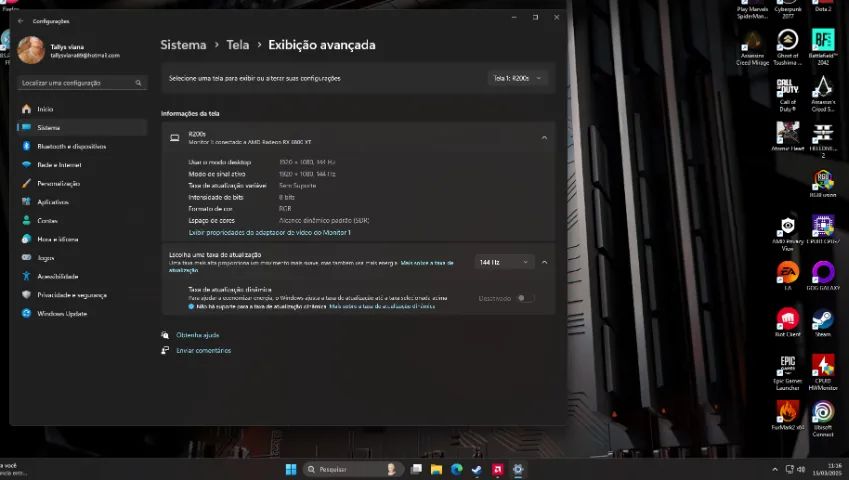
Task: Open the Epic Games Launcher desktop icon
Action: point(787,372)
